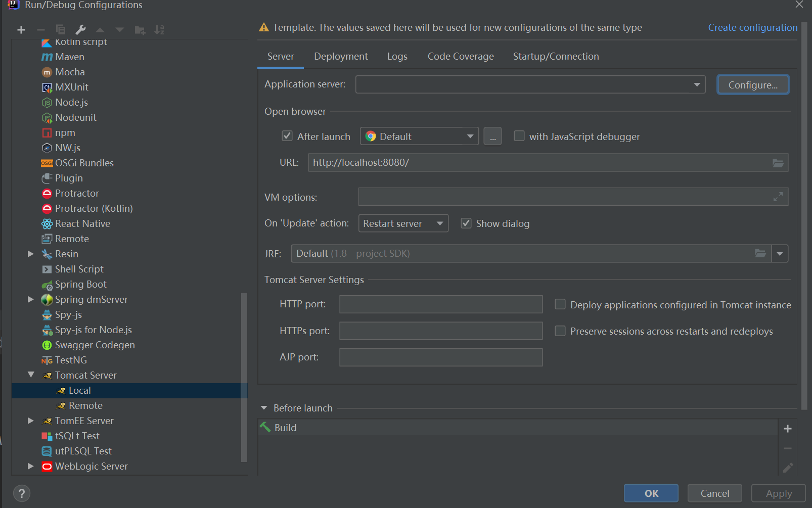Click the OK button
This screenshot has width=812, height=508.
(x=651, y=493)
